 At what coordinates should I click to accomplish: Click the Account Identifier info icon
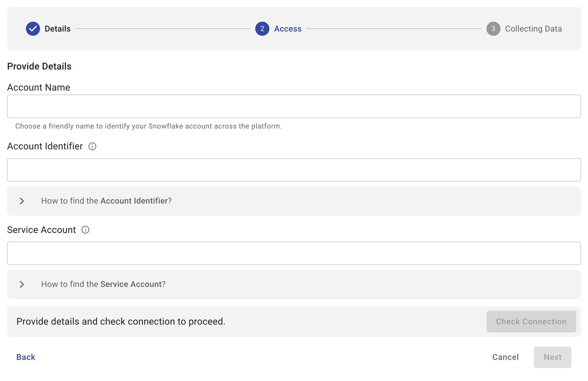tap(92, 146)
